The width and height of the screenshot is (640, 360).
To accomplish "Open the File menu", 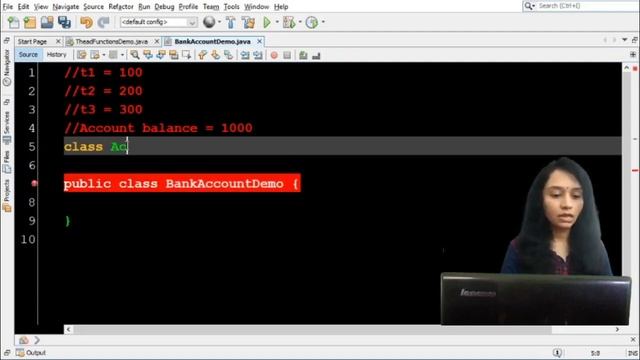I will point(8,7).
